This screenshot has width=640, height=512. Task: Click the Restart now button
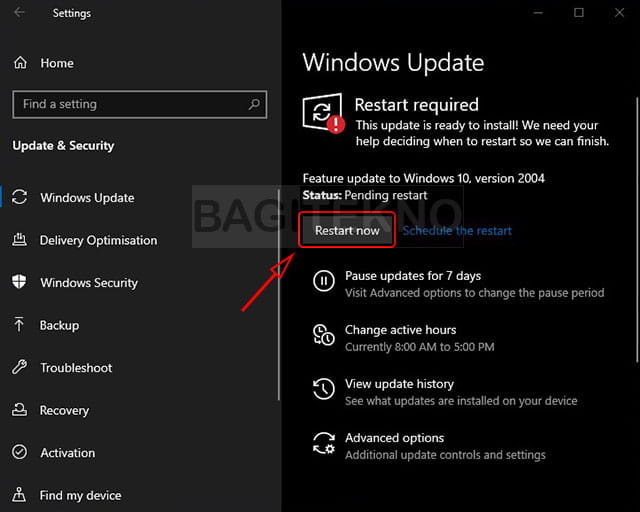[347, 230]
